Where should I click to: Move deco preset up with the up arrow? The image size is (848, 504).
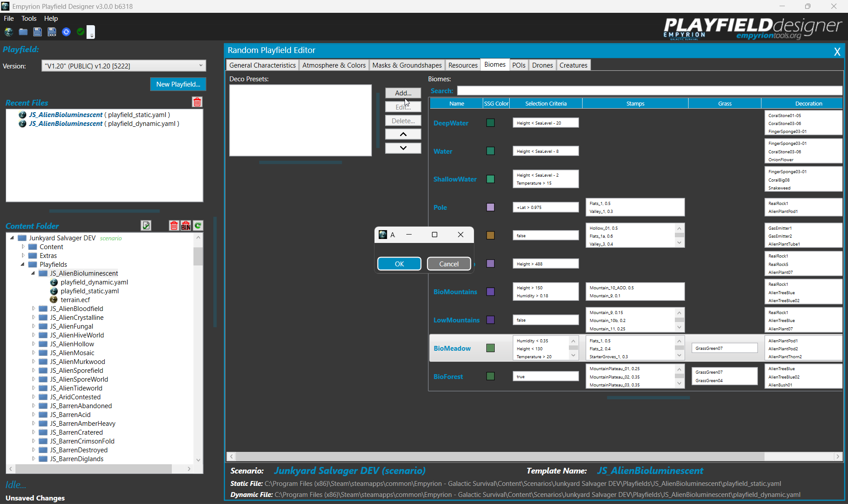(403, 134)
